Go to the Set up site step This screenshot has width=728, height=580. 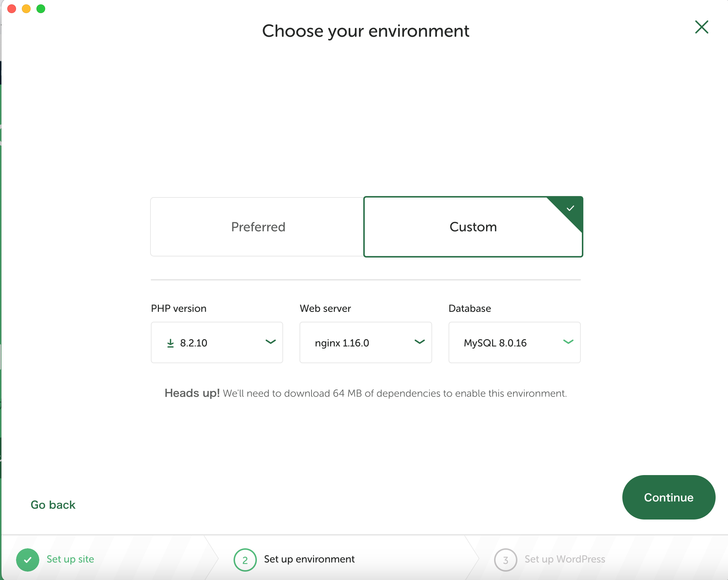tap(70, 559)
